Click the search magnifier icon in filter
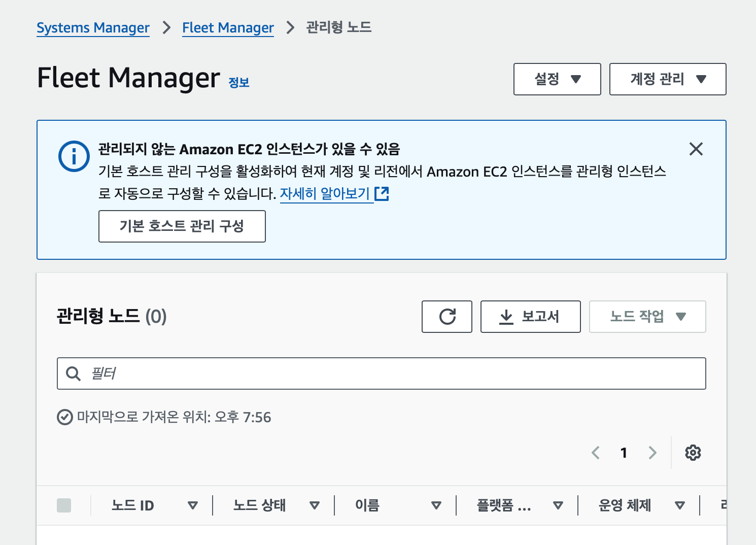The width and height of the screenshot is (756, 545). click(74, 374)
